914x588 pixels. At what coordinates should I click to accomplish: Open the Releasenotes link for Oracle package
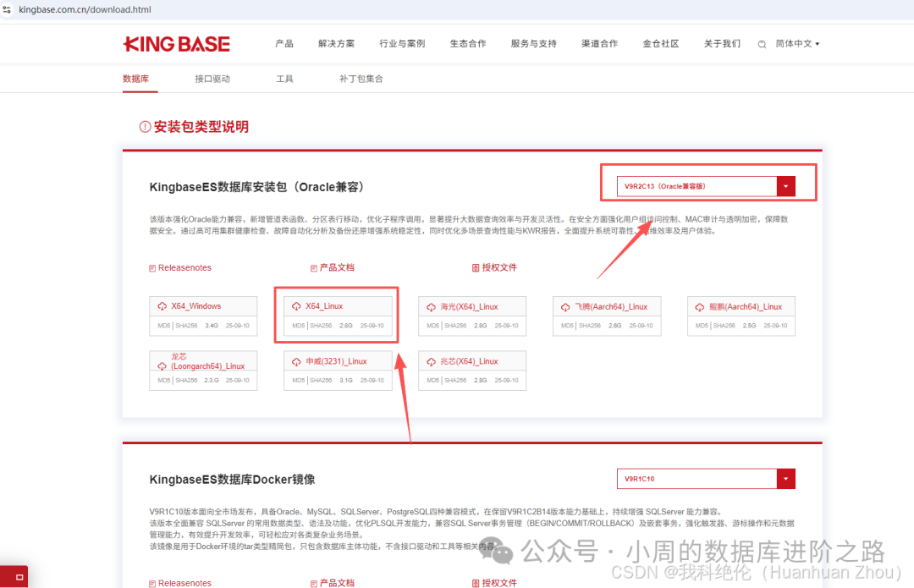184,267
